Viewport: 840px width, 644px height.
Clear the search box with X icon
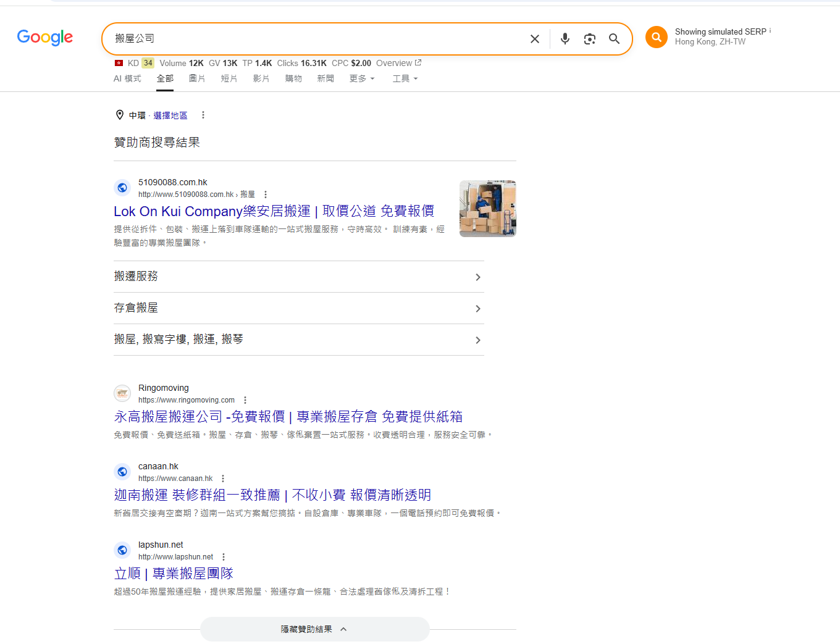coord(535,39)
